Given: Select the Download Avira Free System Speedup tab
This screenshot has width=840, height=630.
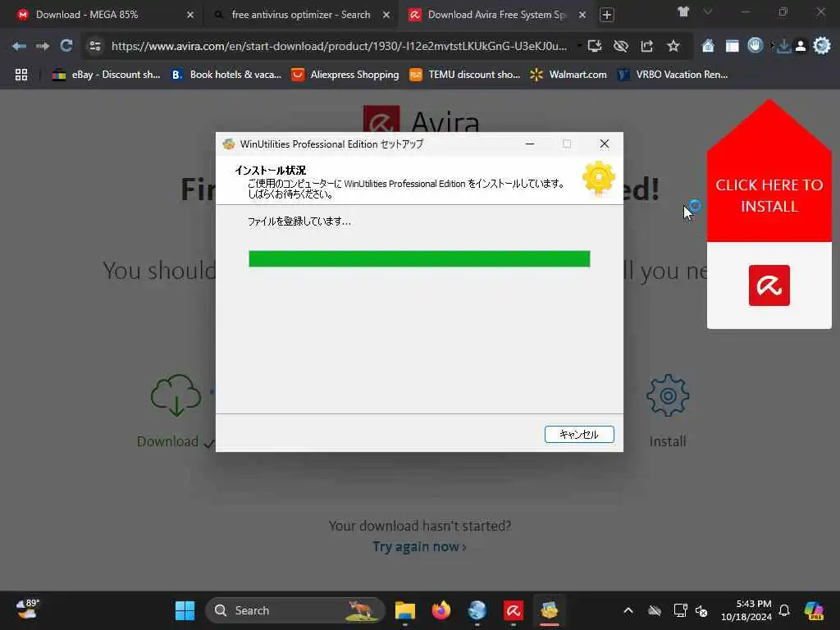Looking at the screenshot, I should [496, 15].
